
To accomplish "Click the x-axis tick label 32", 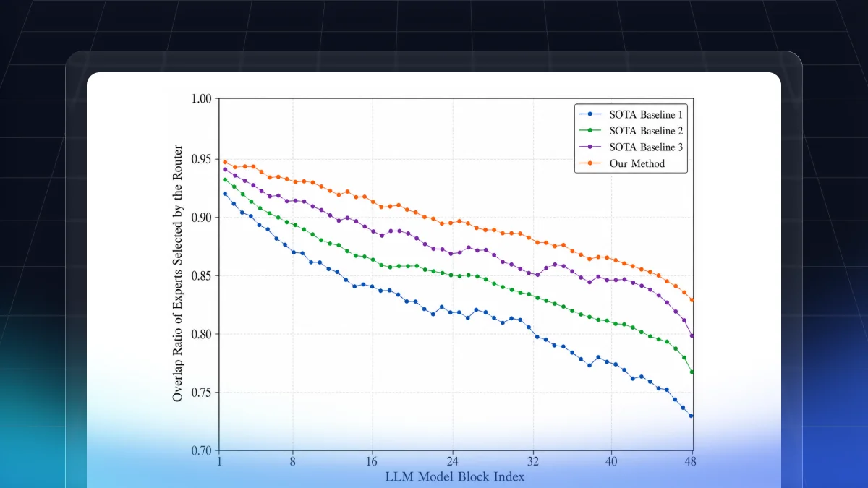I will click(532, 462).
